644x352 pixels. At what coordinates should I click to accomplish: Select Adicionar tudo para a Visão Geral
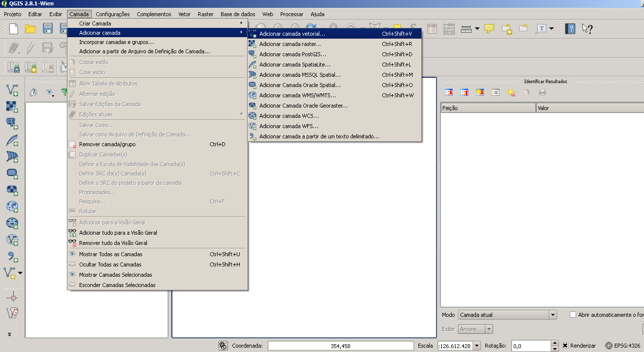click(x=158, y=233)
